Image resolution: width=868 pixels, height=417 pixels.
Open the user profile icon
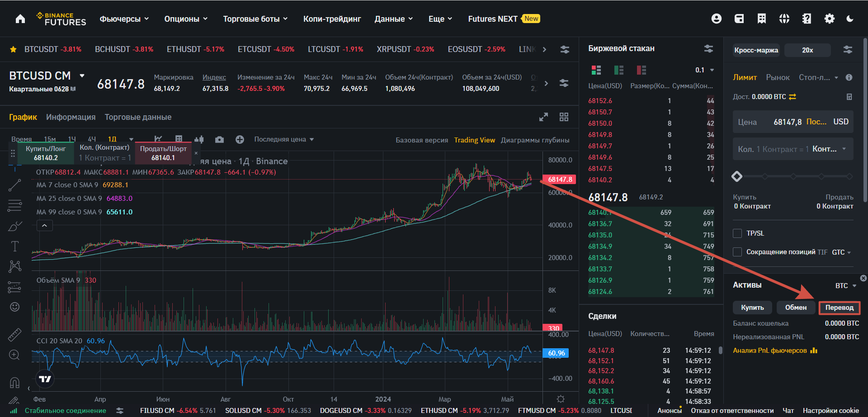coord(717,19)
